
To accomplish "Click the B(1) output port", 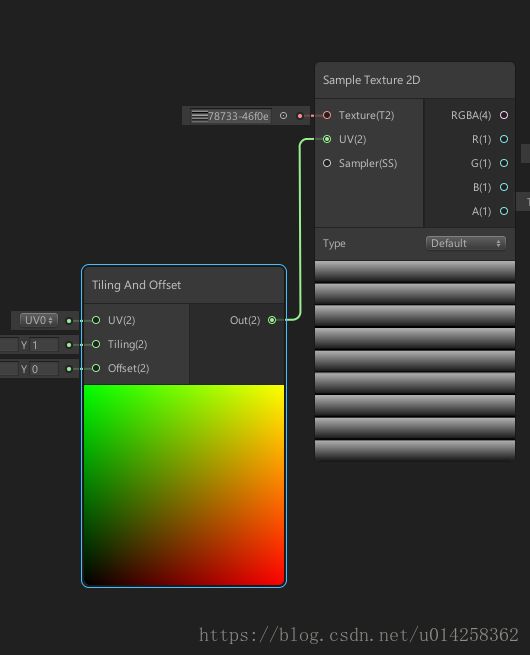I will tap(504, 187).
